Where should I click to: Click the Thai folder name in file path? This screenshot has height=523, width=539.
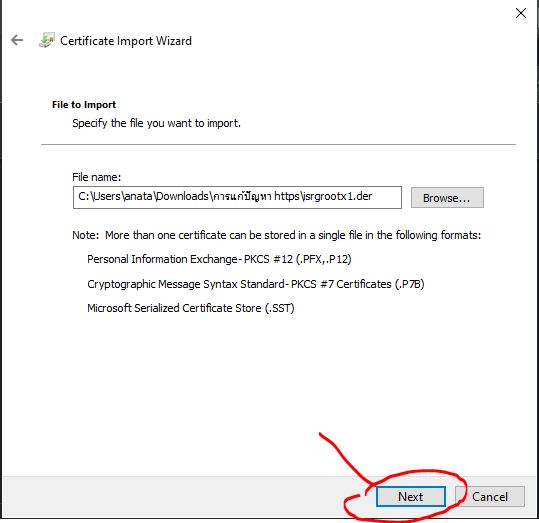point(242,197)
